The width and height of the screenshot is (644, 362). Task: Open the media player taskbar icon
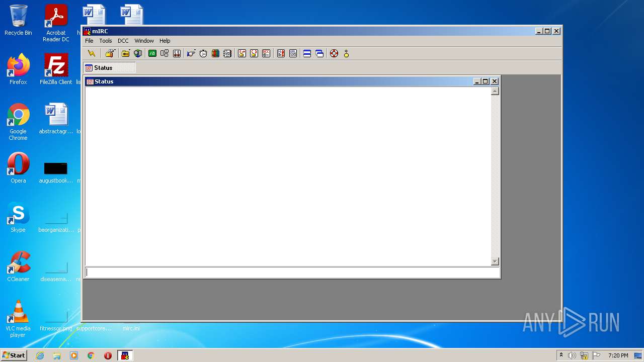(x=74, y=355)
